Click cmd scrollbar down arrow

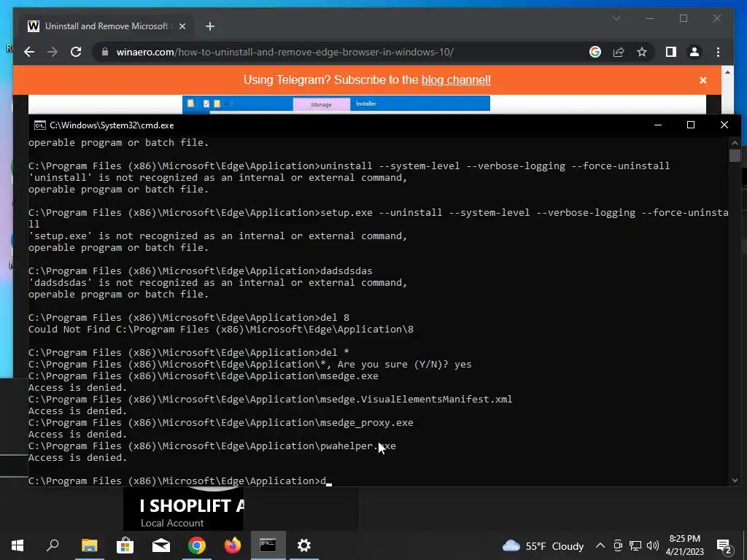point(735,481)
